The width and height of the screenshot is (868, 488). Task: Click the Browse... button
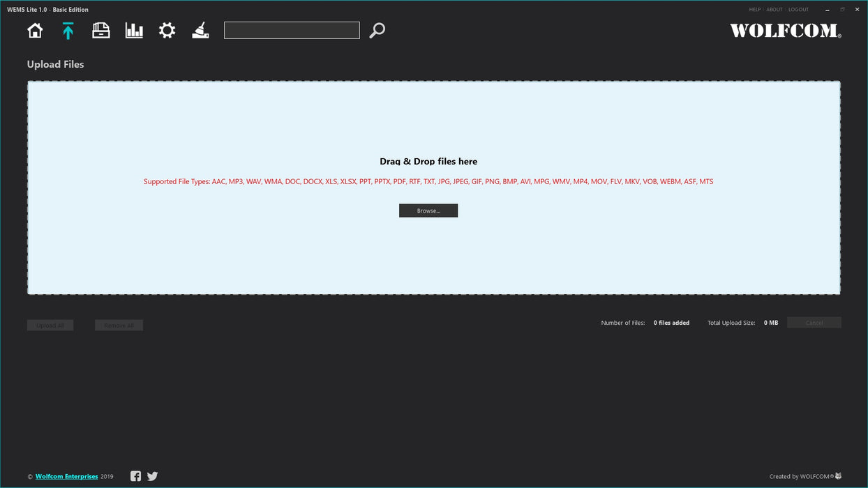click(428, 211)
